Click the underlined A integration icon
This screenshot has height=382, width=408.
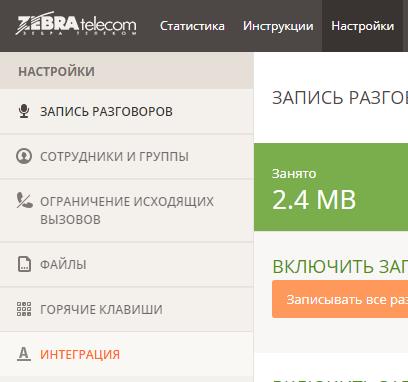pyautogui.click(x=24, y=354)
